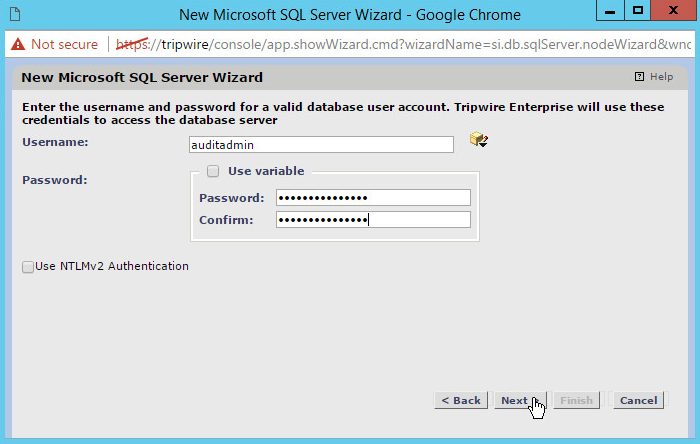
Task: Maximize the Chrome wizard window
Action: coord(637,13)
